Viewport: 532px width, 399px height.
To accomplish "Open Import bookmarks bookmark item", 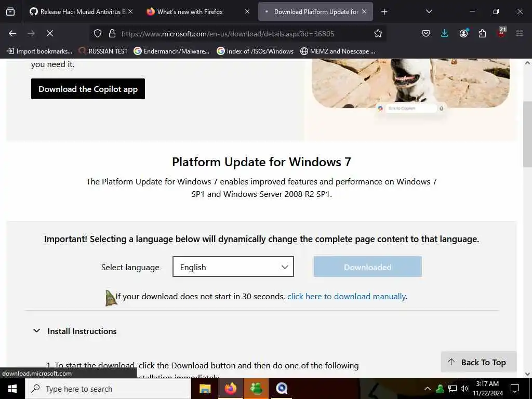I will pyautogui.click(x=39, y=51).
